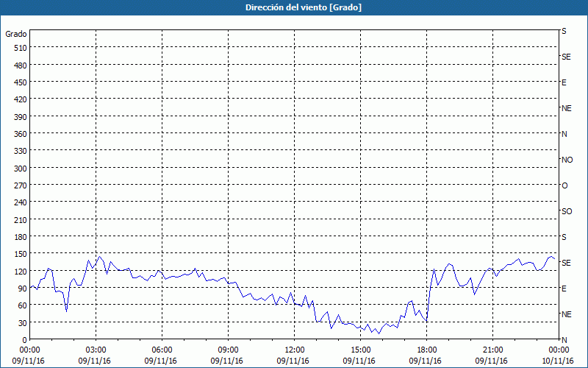
Task: Select the 'SE' compass label aligned with 480
Action: click(566, 57)
